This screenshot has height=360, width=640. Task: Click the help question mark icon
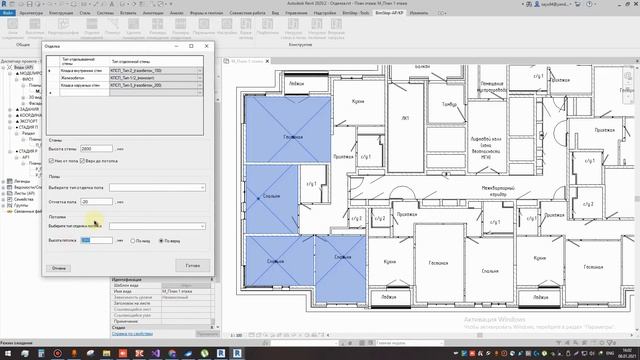pyautogui.click(x=589, y=4)
